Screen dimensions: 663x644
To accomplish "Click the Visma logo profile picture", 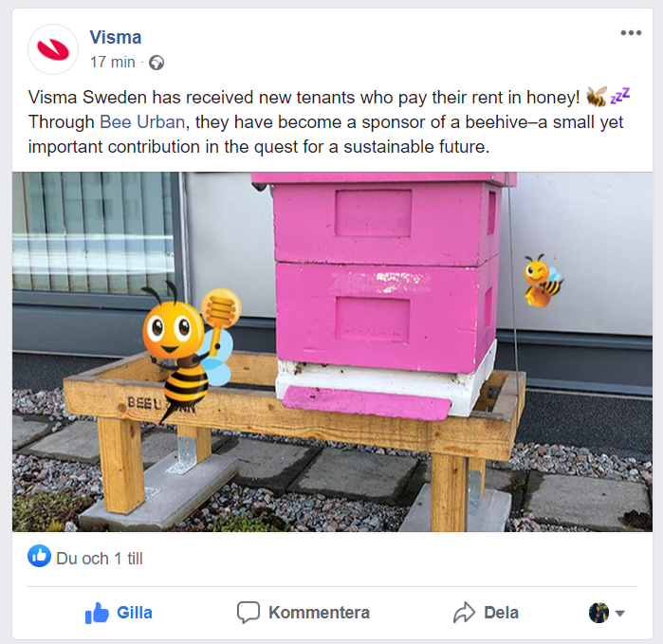I will [53, 49].
